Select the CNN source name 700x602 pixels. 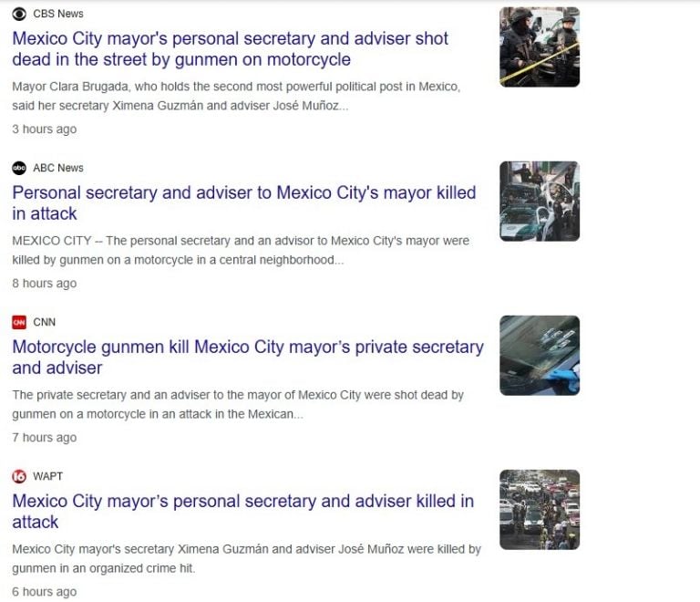44,322
